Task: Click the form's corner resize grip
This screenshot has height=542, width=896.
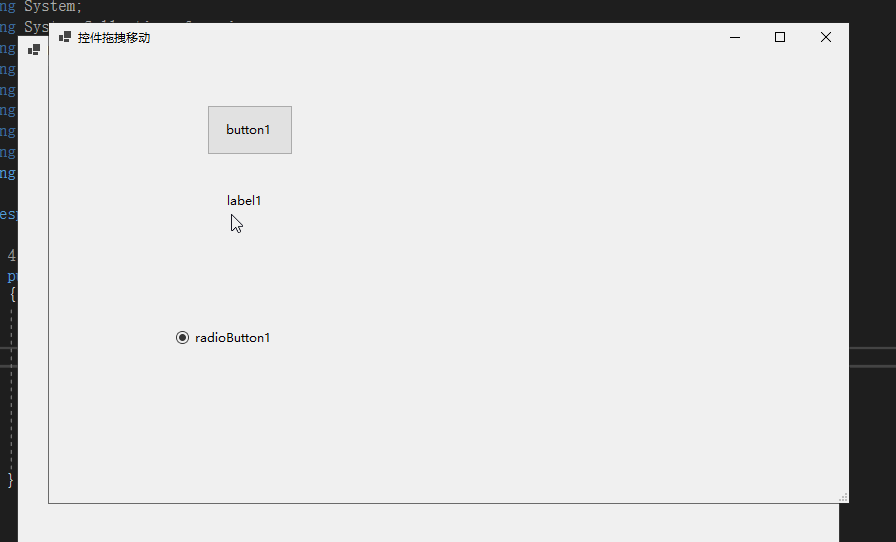Action: (843, 497)
